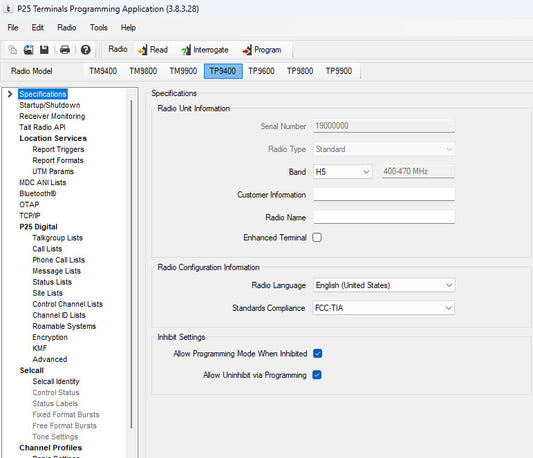Click the Interrogate radio button
This screenshot has width=533, height=458.
coord(205,50)
